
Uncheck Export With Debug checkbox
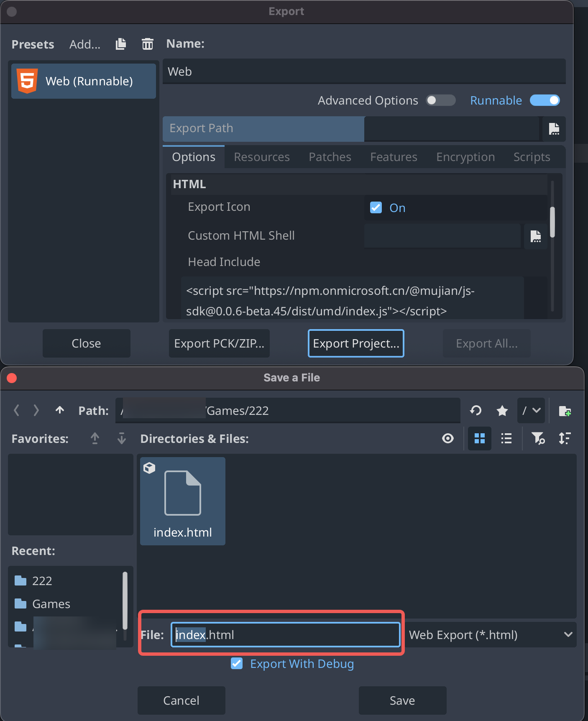point(237,664)
